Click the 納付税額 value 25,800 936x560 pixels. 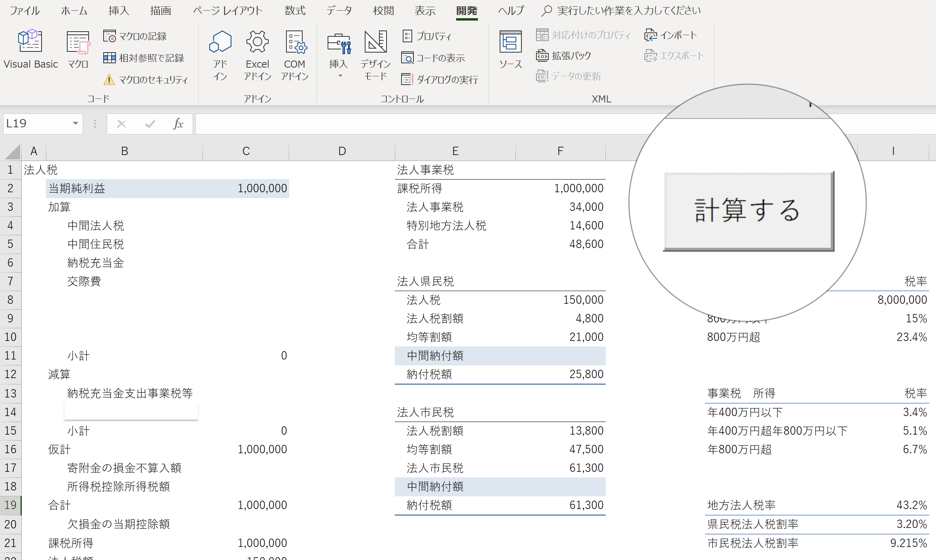[561, 374]
